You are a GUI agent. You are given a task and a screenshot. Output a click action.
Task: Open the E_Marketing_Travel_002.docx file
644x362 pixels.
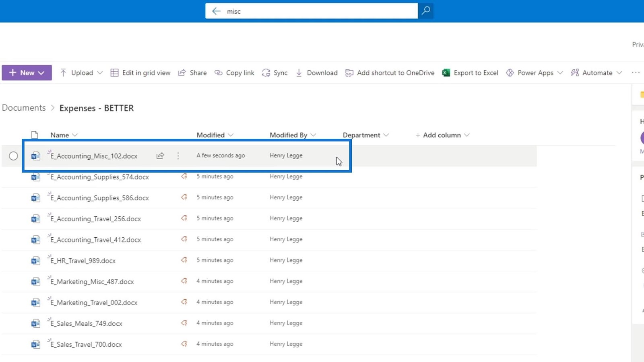pos(94,302)
